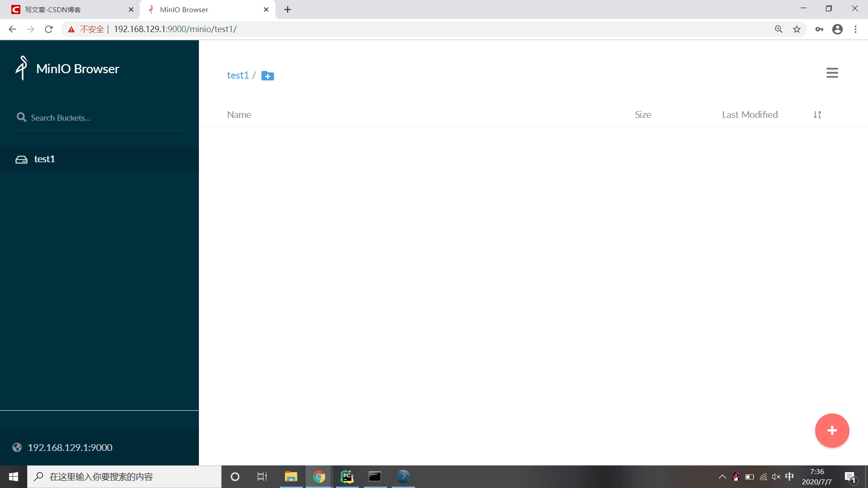Click the globe icon beside the server address
Screen dimensions: 868x488
[17, 447]
